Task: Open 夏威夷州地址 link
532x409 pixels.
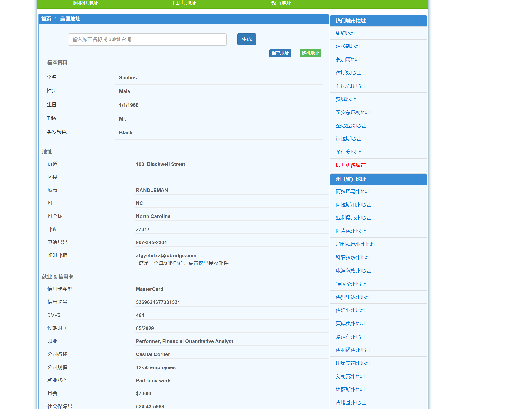Action: [350, 323]
